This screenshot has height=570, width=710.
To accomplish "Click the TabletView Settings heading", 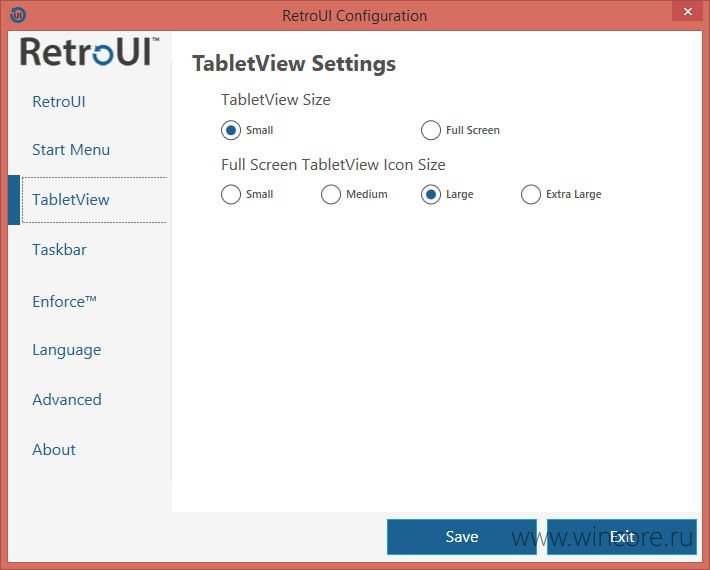I will [x=294, y=63].
